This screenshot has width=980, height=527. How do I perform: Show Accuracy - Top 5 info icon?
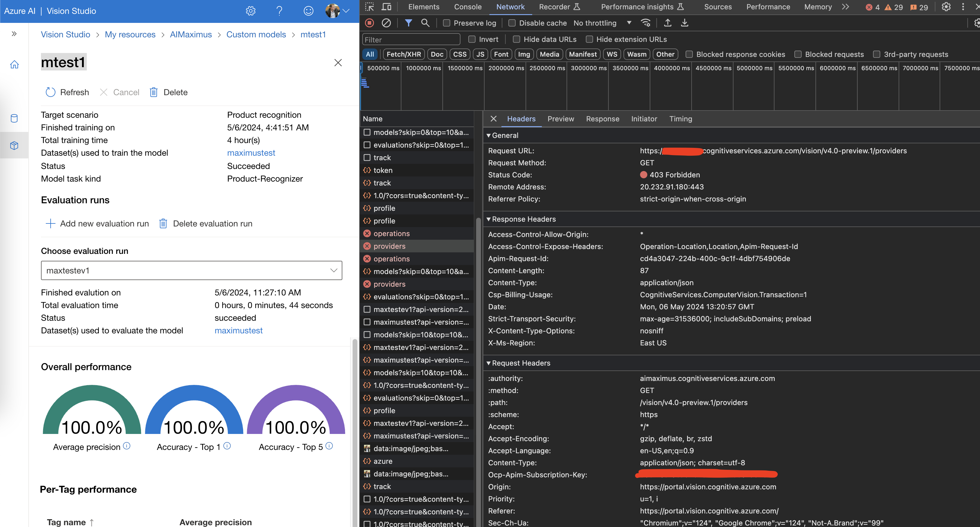(329, 446)
